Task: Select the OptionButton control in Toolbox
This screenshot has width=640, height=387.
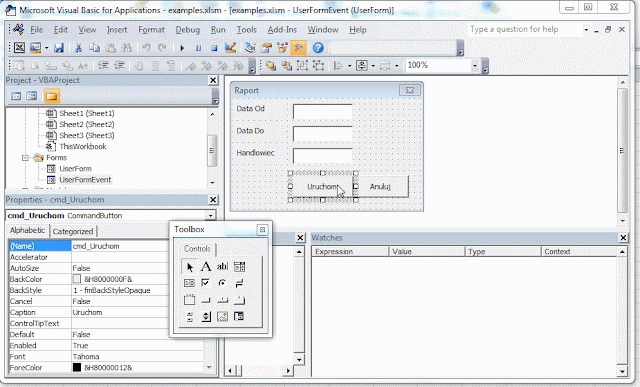Action: click(x=222, y=282)
